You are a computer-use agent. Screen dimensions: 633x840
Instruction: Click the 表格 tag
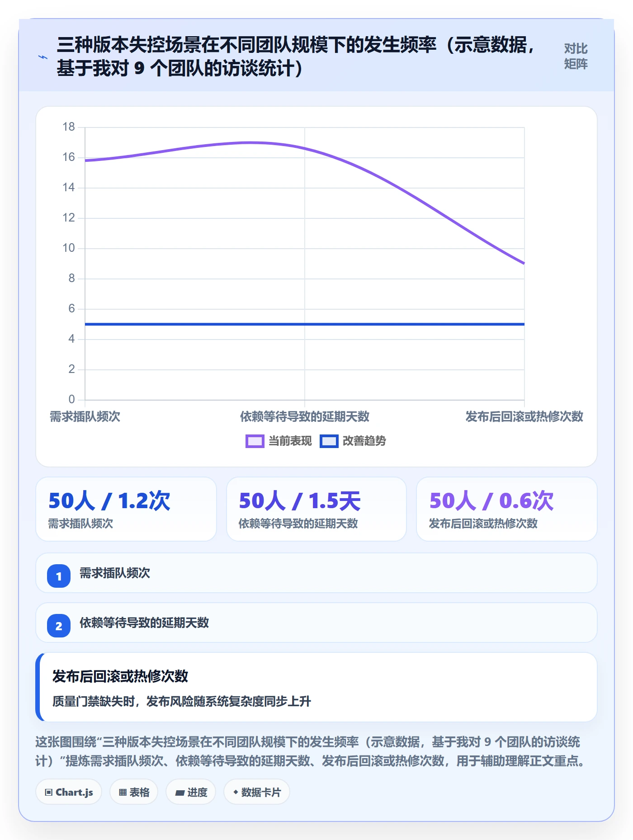point(134,792)
